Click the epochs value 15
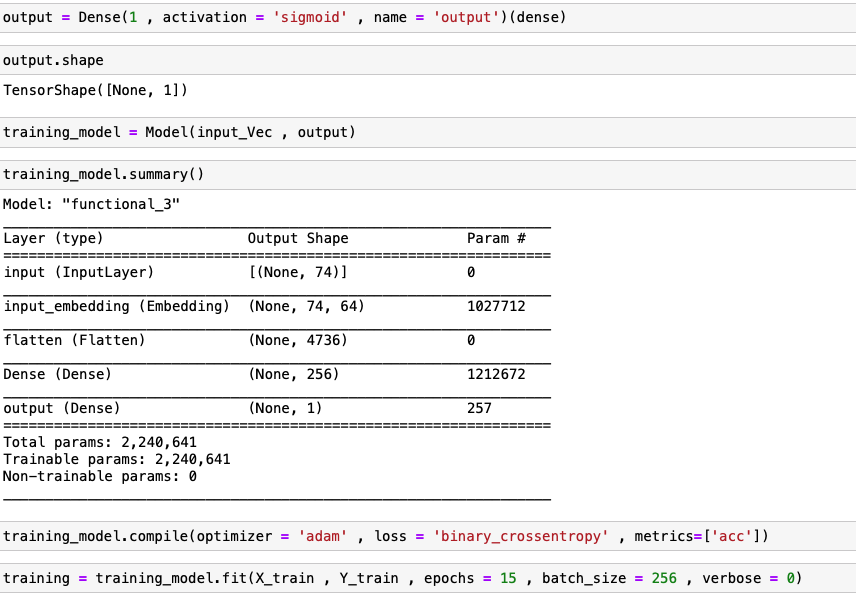 pyautogui.click(x=508, y=578)
